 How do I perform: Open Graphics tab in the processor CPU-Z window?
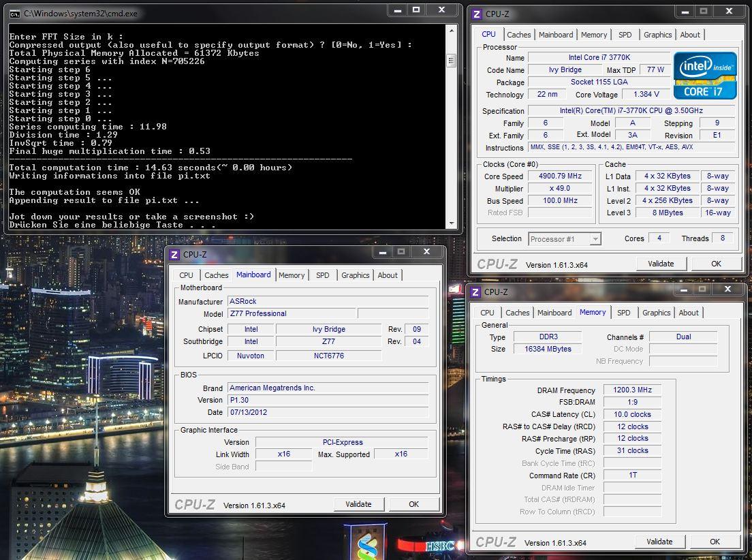pyautogui.click(x=657, y=35)
